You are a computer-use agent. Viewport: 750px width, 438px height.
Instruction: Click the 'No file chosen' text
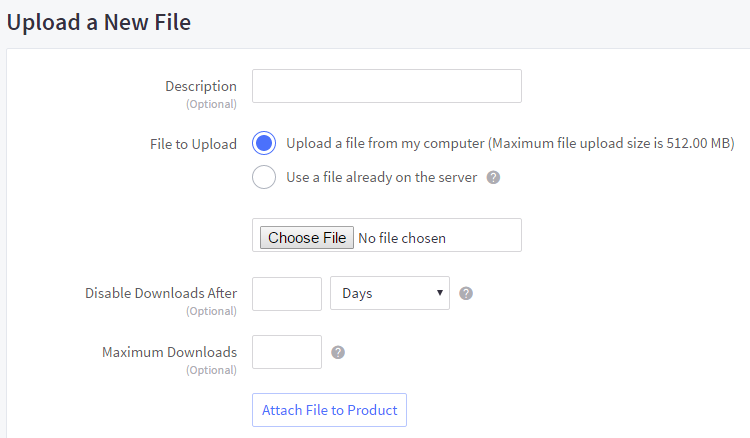[402, 238]
